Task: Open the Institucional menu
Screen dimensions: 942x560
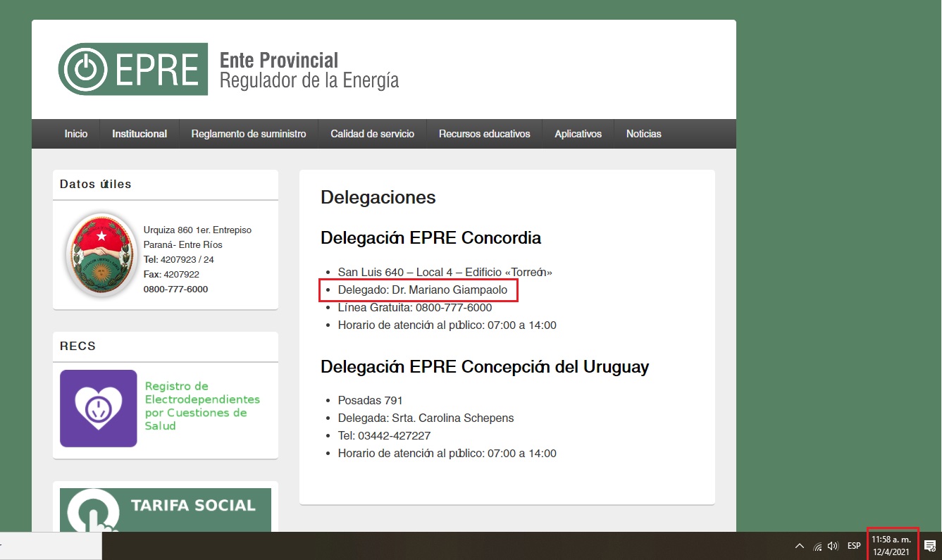Action: (x=140, y=134)
